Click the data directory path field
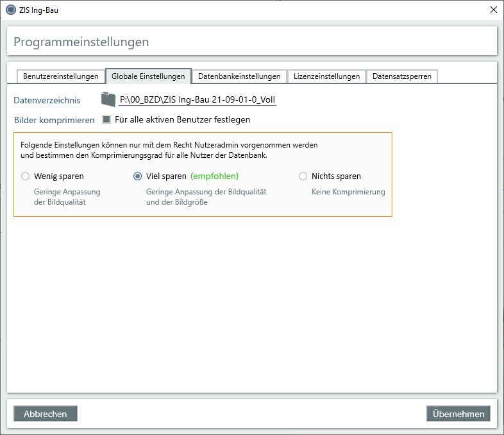The width and height of the screenshot is (504, 435). pos(197,99)
